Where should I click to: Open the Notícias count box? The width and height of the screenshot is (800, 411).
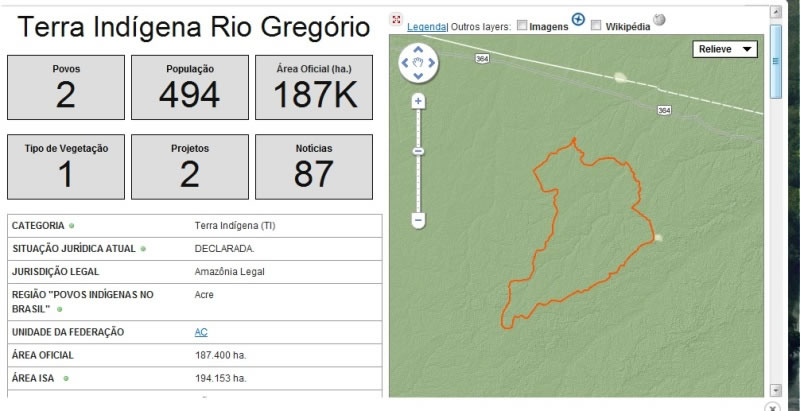[x=314, y=166]
